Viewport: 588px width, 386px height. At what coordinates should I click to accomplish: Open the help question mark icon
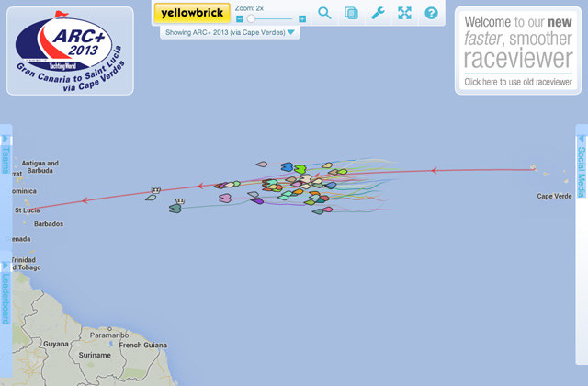point(431,13)
